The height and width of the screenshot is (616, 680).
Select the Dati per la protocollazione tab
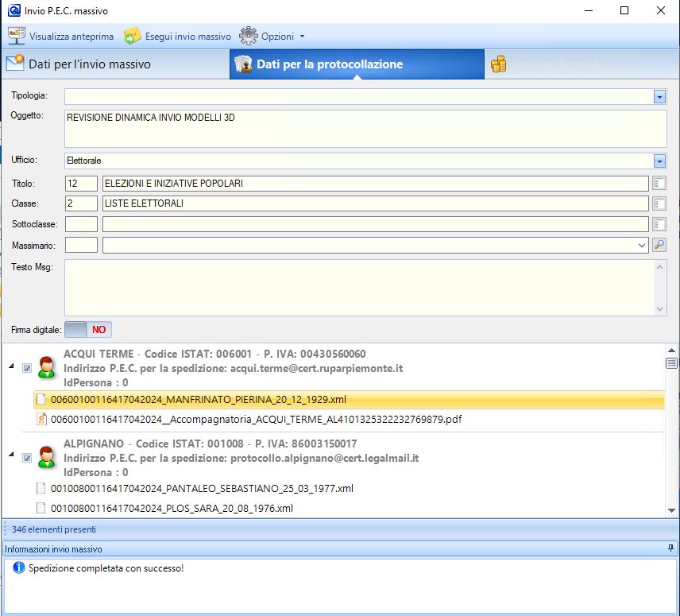tap(329, 64)
